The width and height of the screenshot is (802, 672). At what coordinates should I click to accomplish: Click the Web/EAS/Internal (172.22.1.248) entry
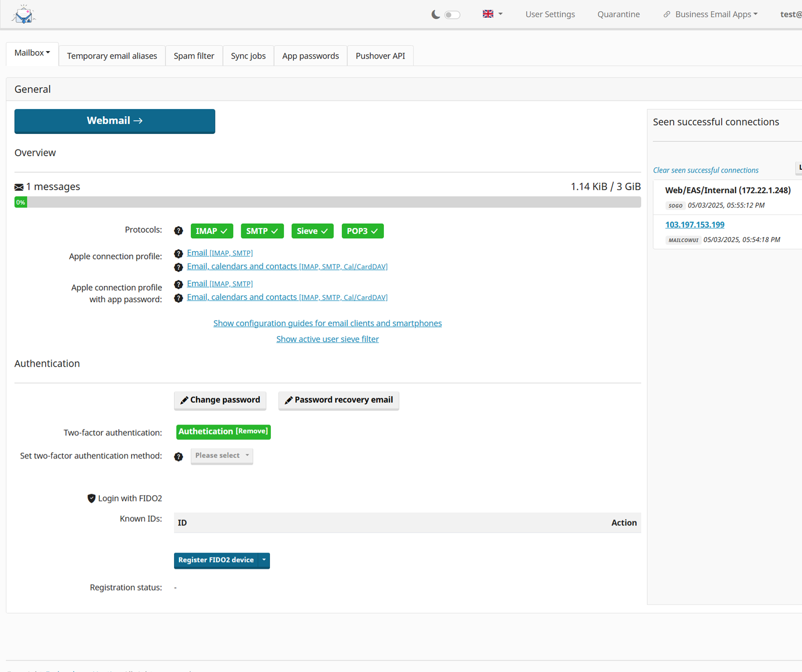tap(728, 190)
